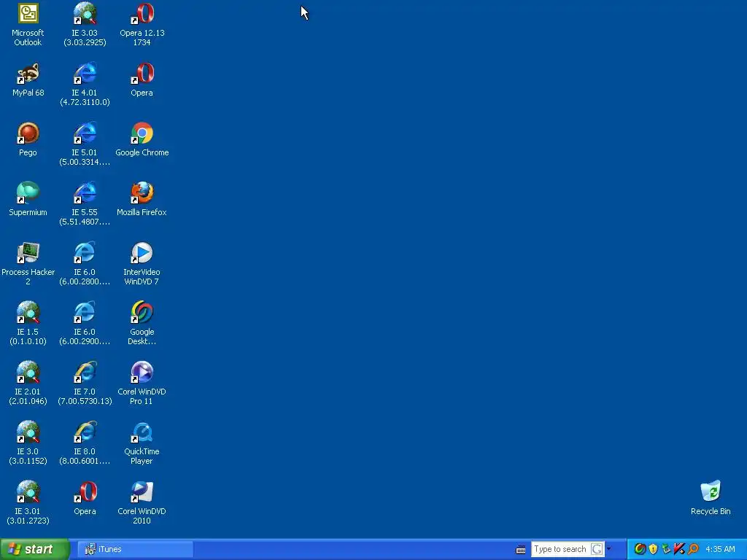Open the Opera 12.13 1734 shortcut
The height and width of the screenshot is (560, 747).
click(x=142, y=13)
